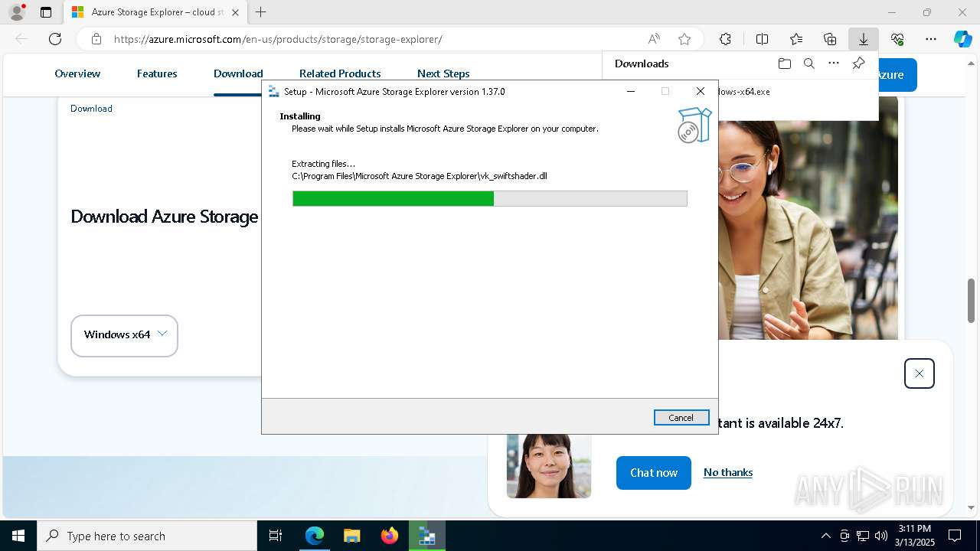Cancel the Azure Storage Explorer installation
The width and height of the screenshot is (980, 551).
tap(681, 417)
